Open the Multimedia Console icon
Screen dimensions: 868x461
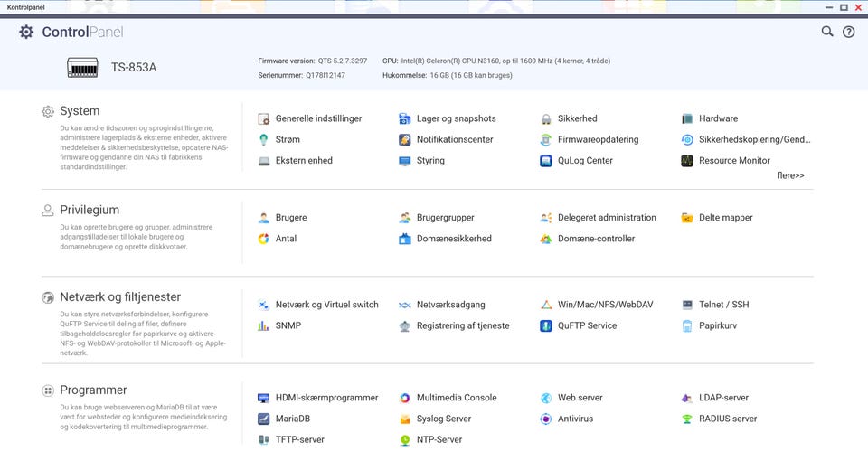tap(405, 398)
